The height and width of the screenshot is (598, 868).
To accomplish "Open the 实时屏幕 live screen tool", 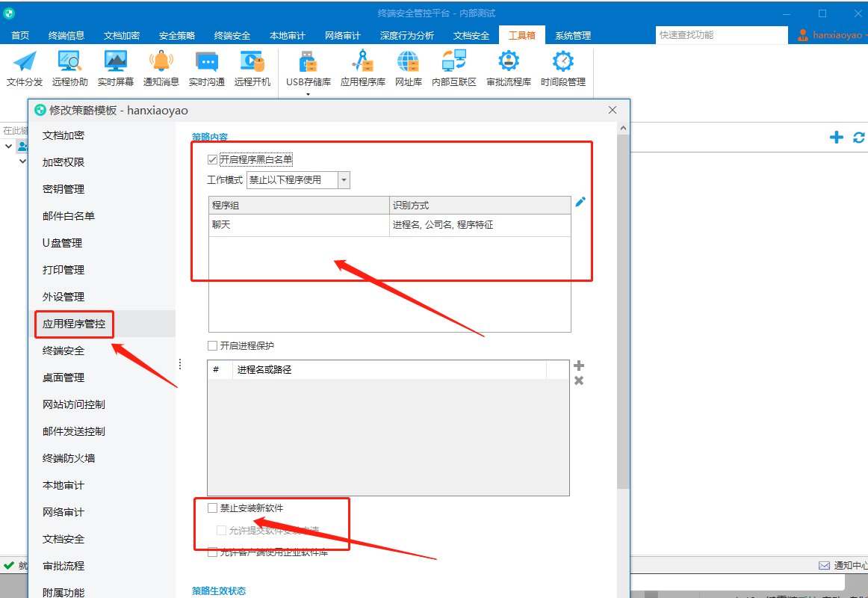I will click(116, 69).
